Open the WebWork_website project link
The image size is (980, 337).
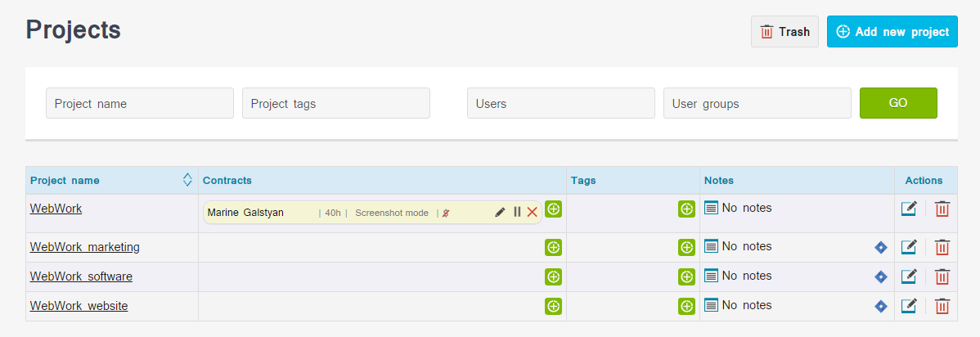tap(79, 307)
